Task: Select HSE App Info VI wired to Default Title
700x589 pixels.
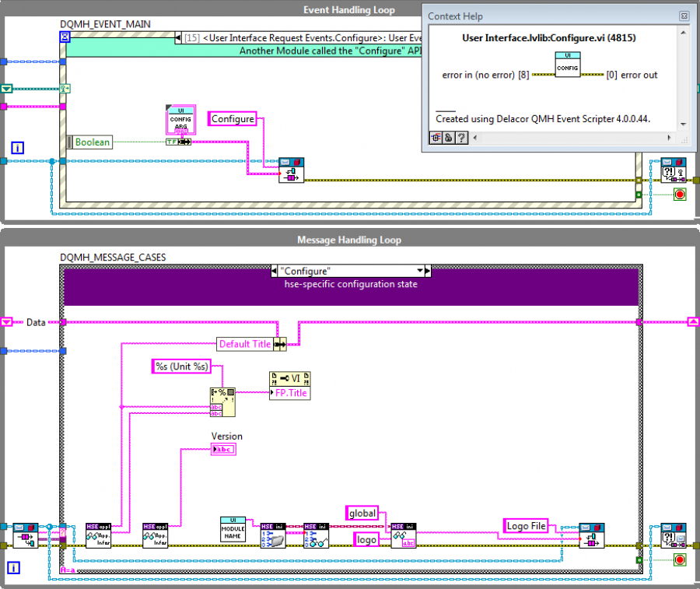Action: pos(98,536)
